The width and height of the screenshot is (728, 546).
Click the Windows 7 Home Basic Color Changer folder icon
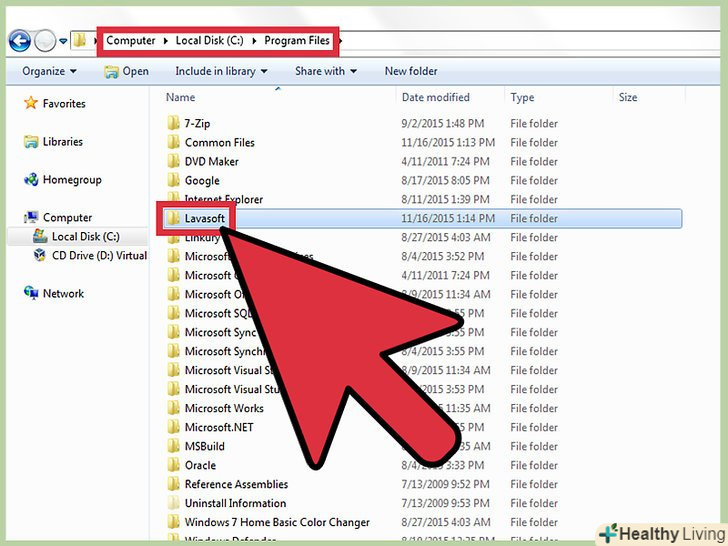point(173,522)
